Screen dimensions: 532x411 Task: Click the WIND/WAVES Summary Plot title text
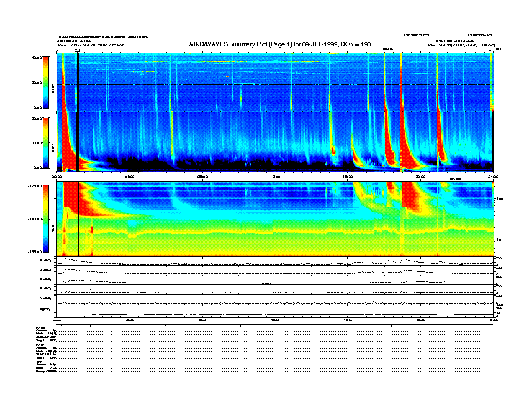(x=279, y=44)
